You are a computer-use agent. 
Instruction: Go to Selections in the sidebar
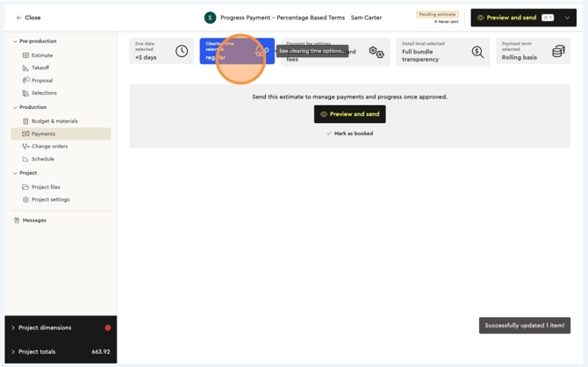tap(44, 93)
